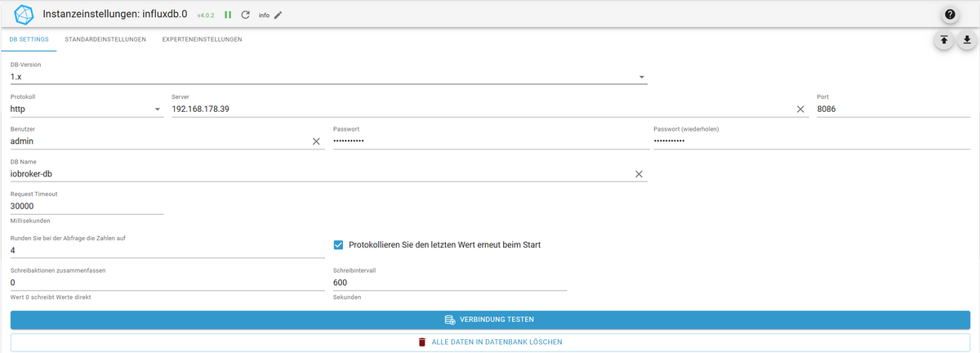This screenshot has height=353, width=980.
Task: Clear the DB Name field with X
Action: pos(639,174)
